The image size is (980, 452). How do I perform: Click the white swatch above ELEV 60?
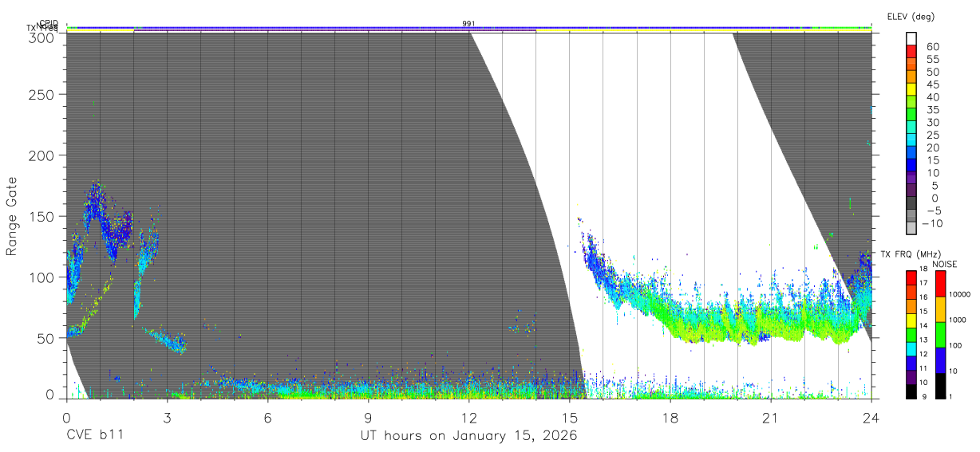tap(911, 40)
